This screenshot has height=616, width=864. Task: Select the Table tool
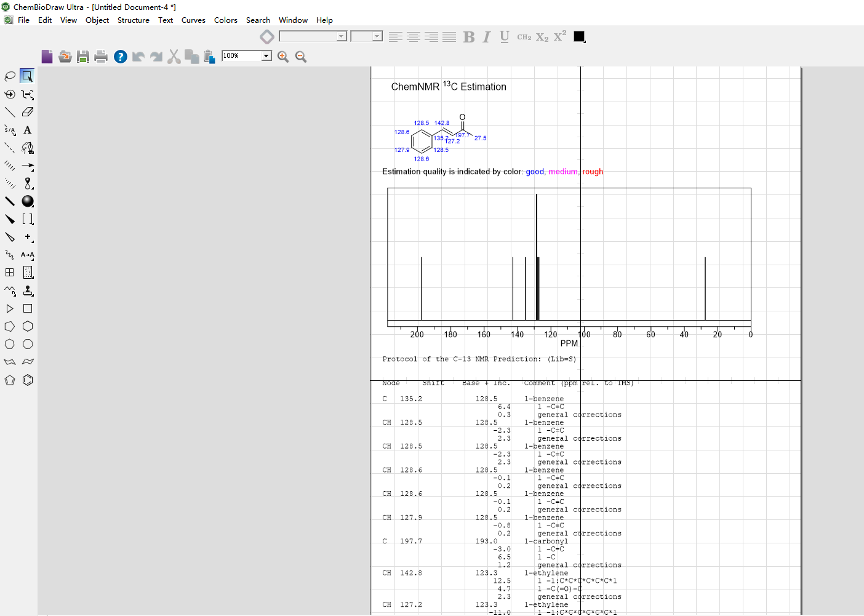[10, 273]
